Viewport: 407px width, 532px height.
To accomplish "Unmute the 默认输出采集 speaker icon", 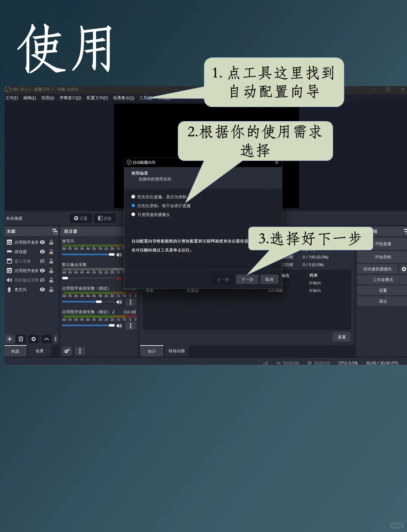I will 119,278.
